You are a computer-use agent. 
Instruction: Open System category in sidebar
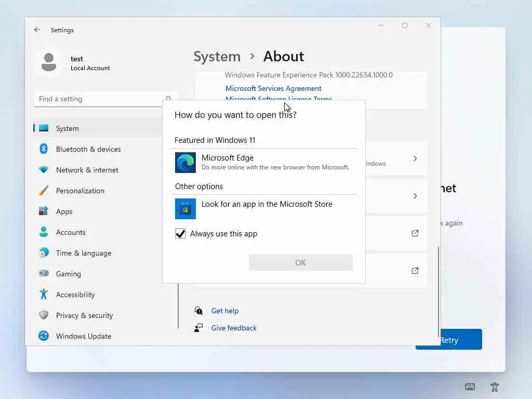tap(98, 128)
